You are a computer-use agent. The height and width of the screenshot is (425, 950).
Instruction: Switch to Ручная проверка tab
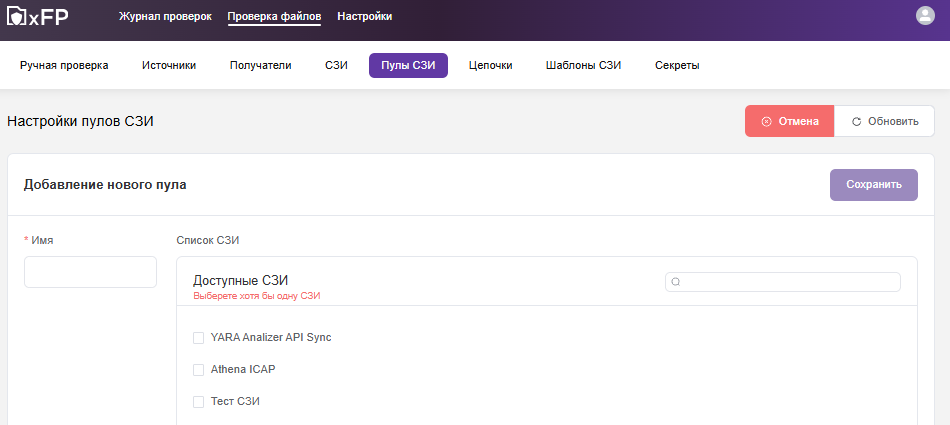[x=64, y=65]
